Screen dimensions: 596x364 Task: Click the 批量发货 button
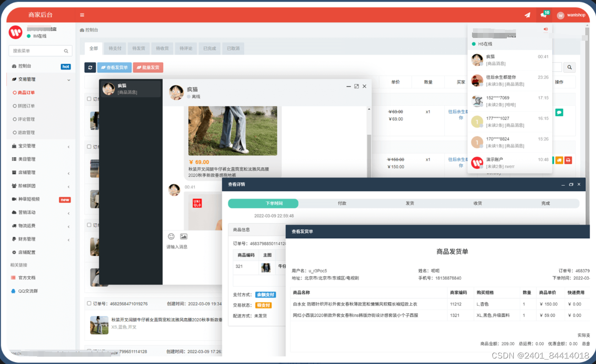(x=148, y=67)
